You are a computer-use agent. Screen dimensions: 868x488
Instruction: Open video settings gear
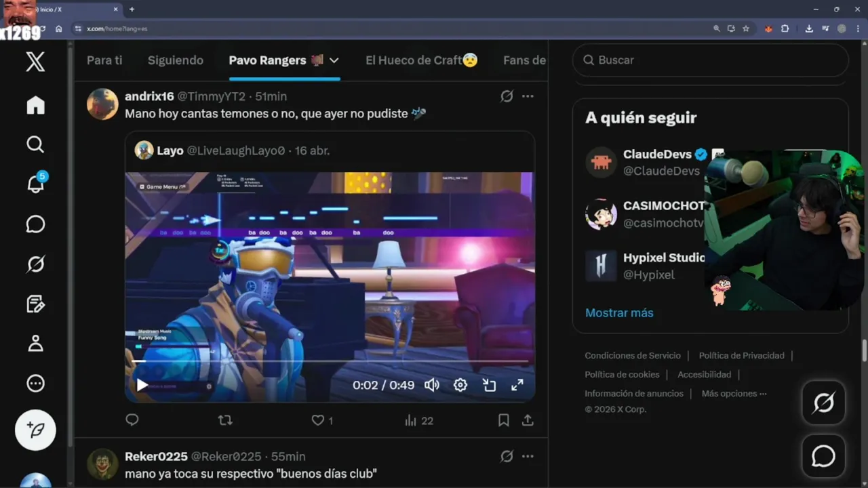coord(460,385)
